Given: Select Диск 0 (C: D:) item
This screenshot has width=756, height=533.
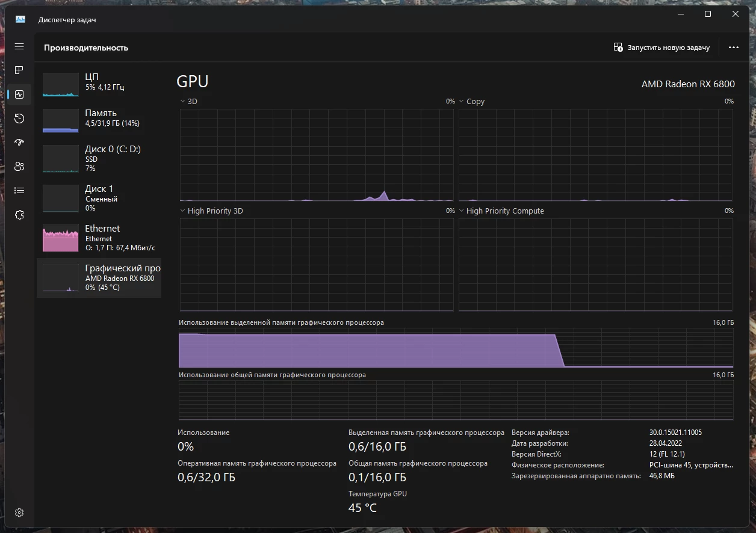Looking at the screenshot, I should (99, 158).
